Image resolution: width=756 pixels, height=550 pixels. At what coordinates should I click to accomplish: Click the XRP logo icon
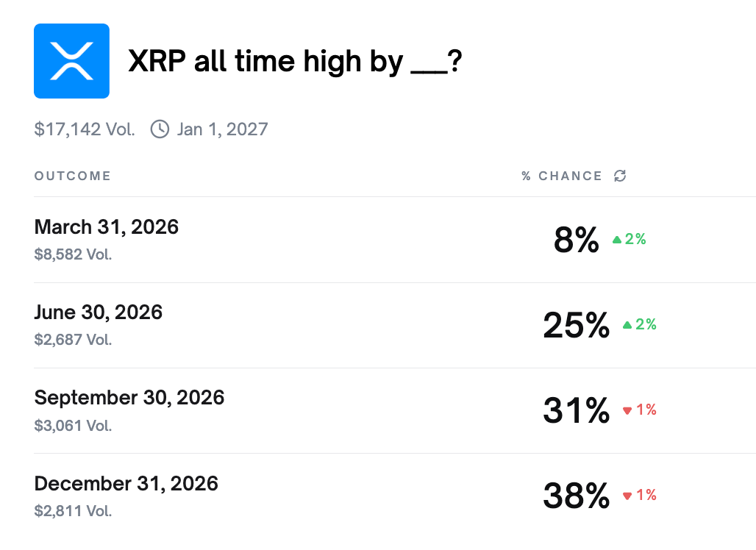coord(71,60)
